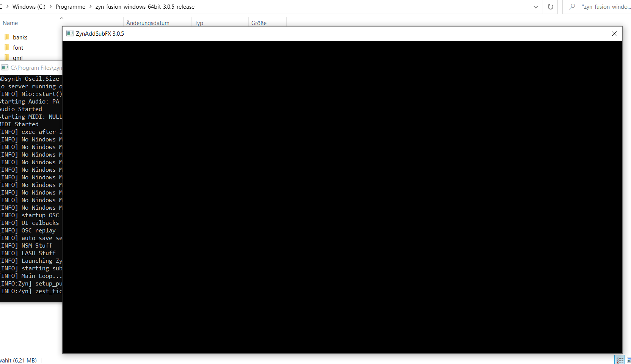Open the font folder
Image resolution: width=631 pixels, height=364 pixels.
pos(18,47)
